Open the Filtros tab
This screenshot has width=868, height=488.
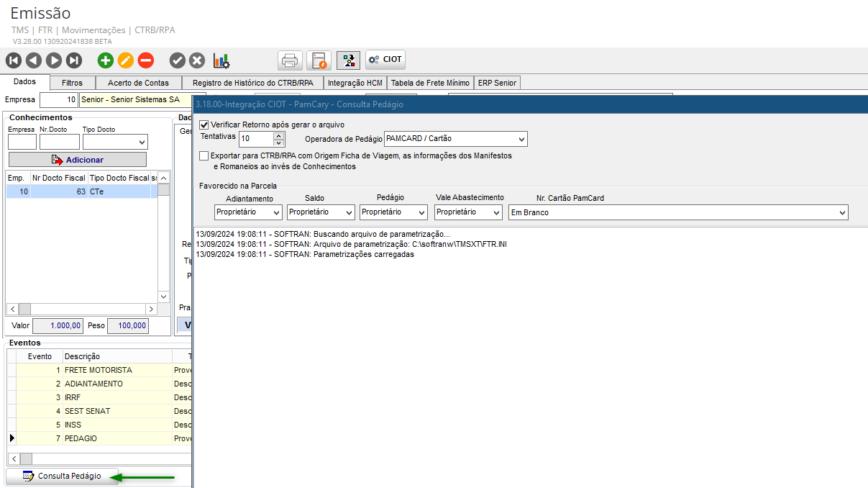point(72,83)
